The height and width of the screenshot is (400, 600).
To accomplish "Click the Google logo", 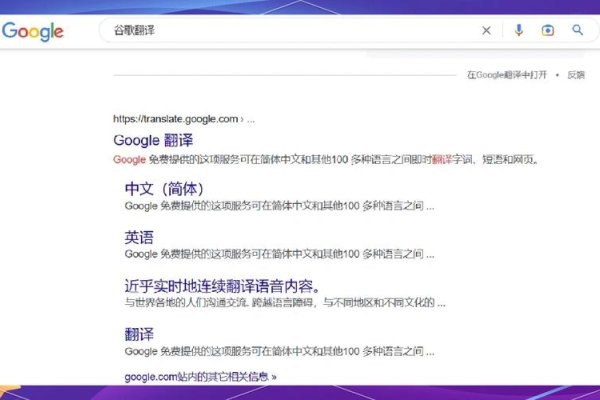I will (33, 31).
